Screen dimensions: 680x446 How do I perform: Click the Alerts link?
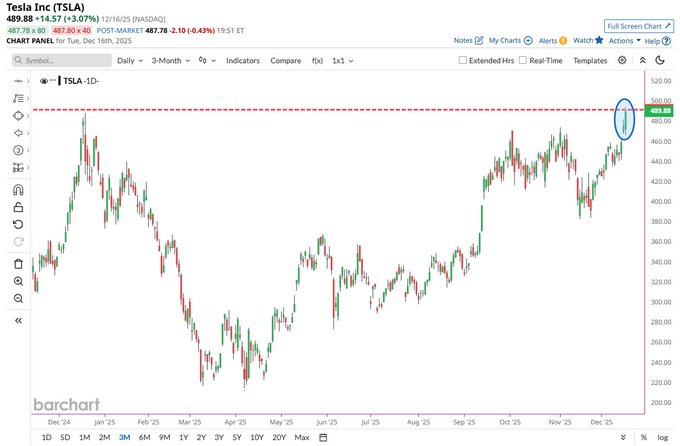[548, 40]
